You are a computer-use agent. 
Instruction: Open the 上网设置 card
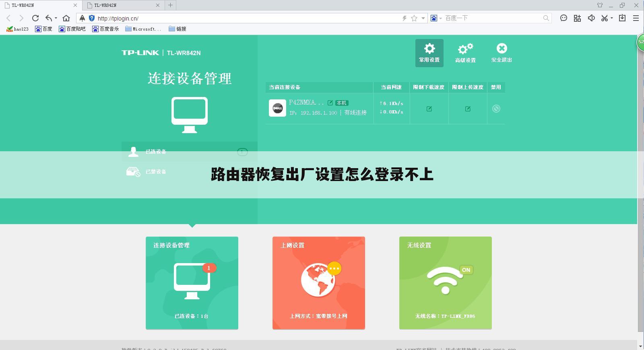pos(319,283)
